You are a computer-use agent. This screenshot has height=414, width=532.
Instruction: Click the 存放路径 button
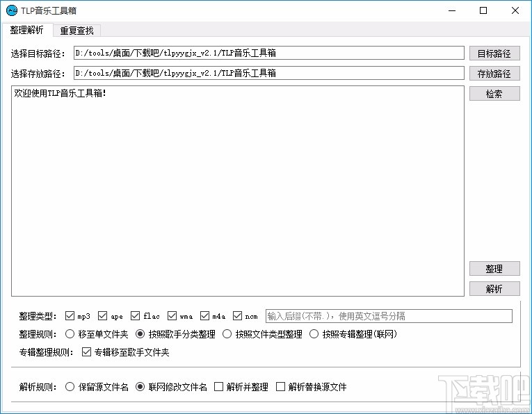pos(494,74)
